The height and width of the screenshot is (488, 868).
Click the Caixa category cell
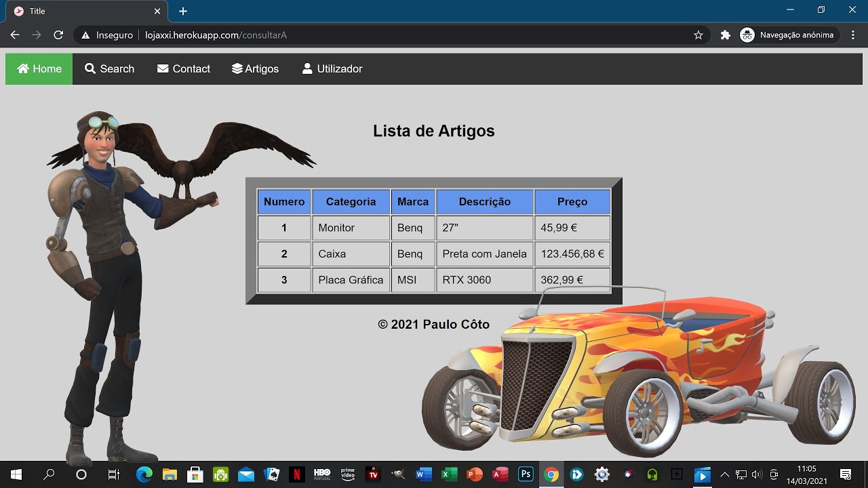pyautogui.click(x=351, y=253)
